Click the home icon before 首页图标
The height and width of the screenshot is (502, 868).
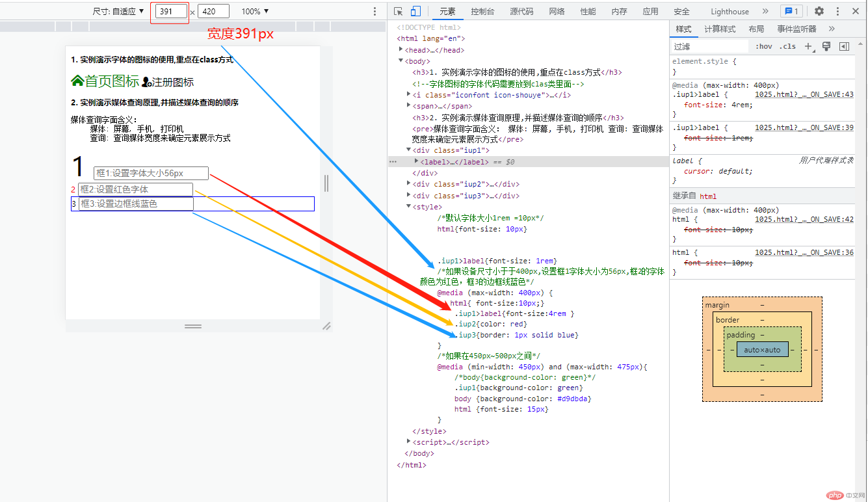77,81
